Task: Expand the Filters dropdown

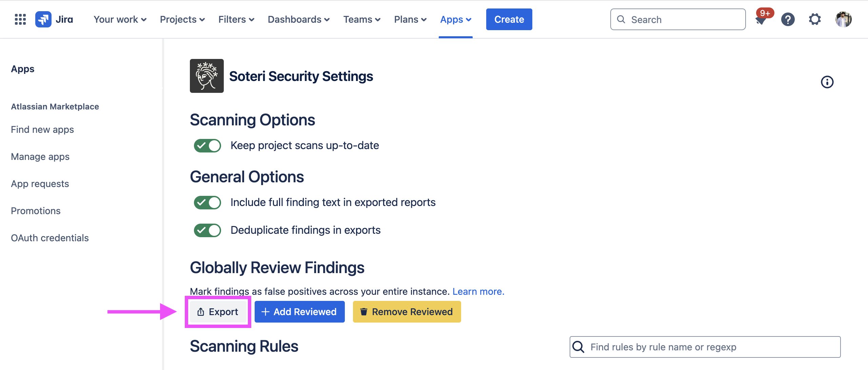Action: (236, 19)
